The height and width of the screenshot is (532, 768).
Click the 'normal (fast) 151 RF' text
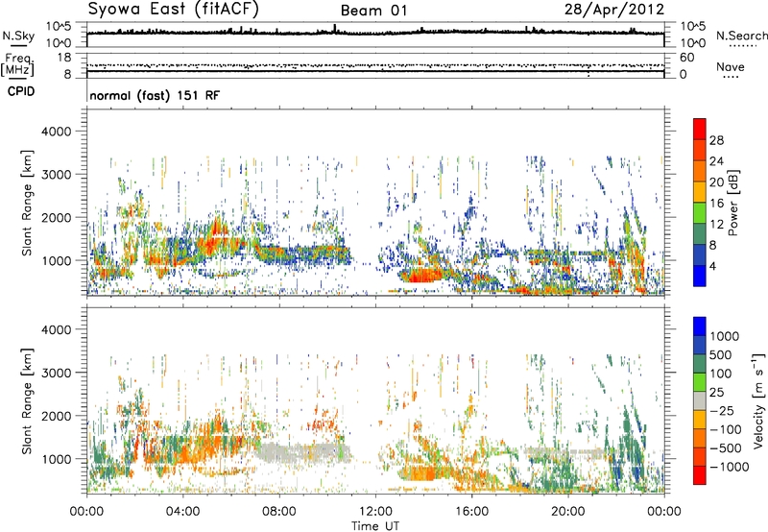(x=155, y=95)
